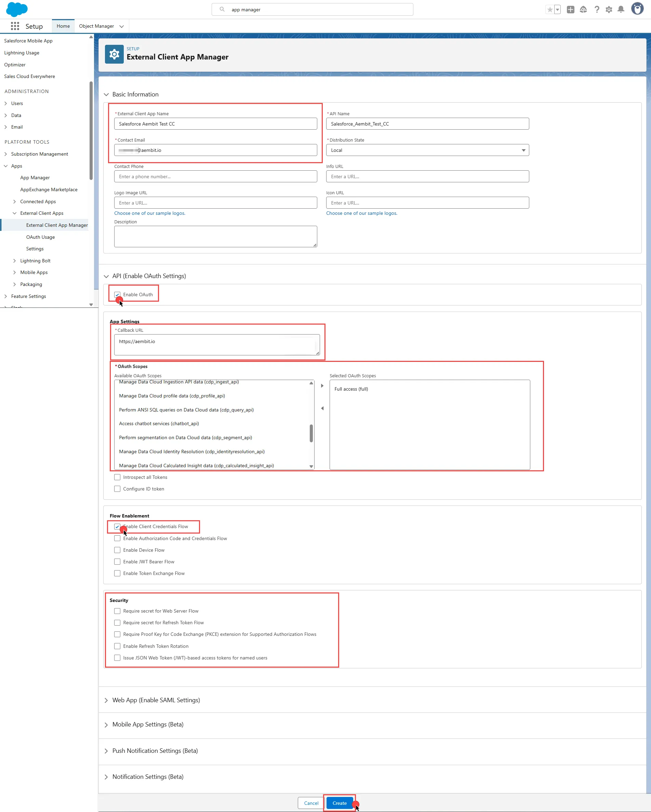Click the favorites star icon
The height and width of the screenshot is (812, 651).
pos(550,10)
